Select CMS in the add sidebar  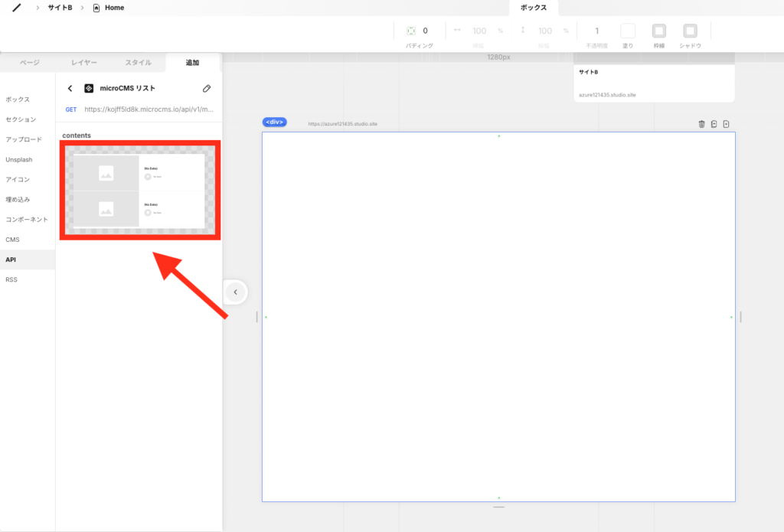(x=12, y=240)
